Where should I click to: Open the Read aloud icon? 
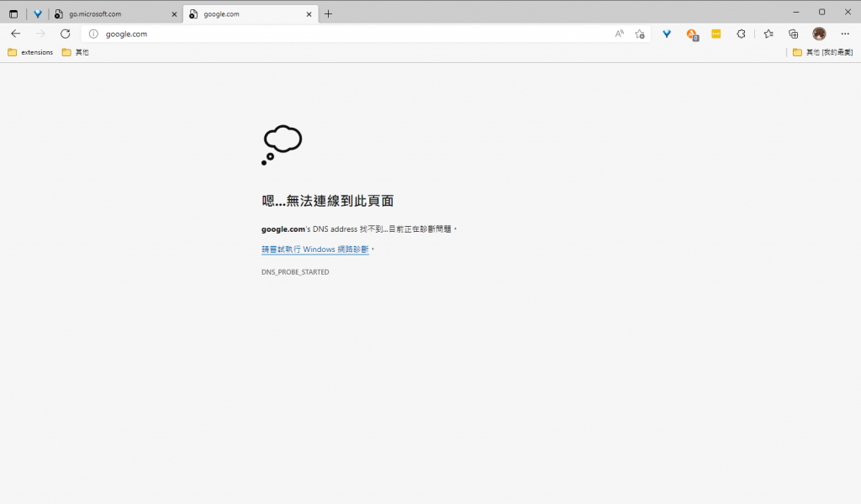pos(620,34)
